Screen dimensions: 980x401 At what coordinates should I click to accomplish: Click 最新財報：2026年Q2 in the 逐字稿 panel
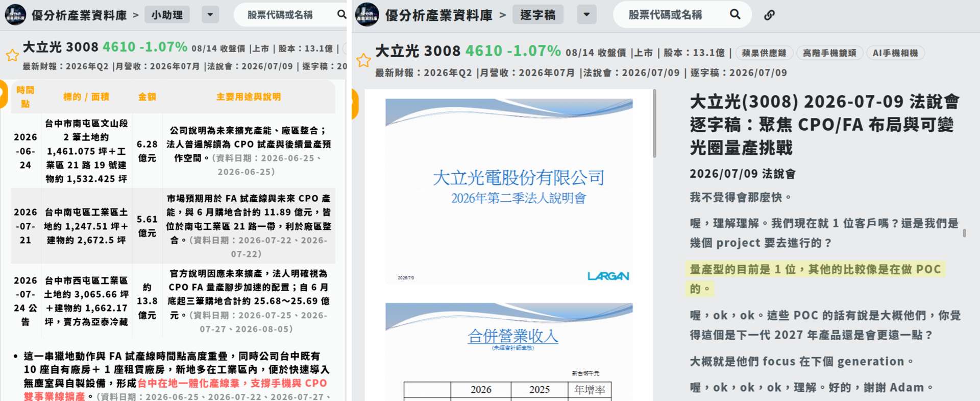[423, 73]
